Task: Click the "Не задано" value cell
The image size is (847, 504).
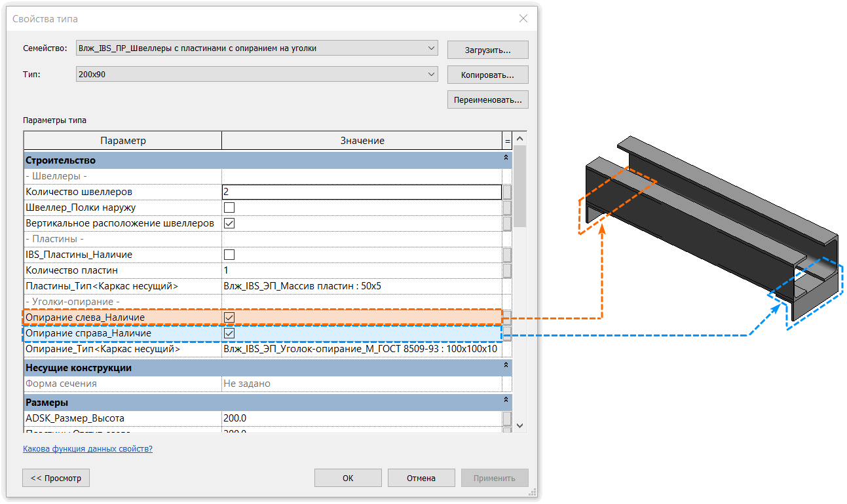Action: 362,384
